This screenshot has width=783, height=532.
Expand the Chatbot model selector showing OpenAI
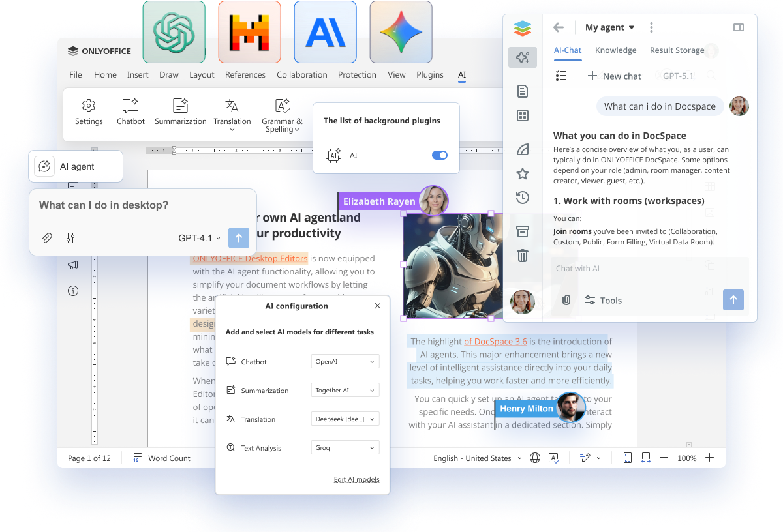(345, 361)
